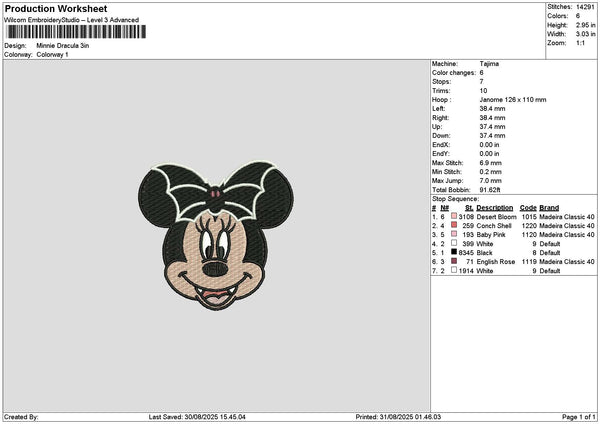Select the Total Bobbin value "91.62ft"

click(490, 190)
